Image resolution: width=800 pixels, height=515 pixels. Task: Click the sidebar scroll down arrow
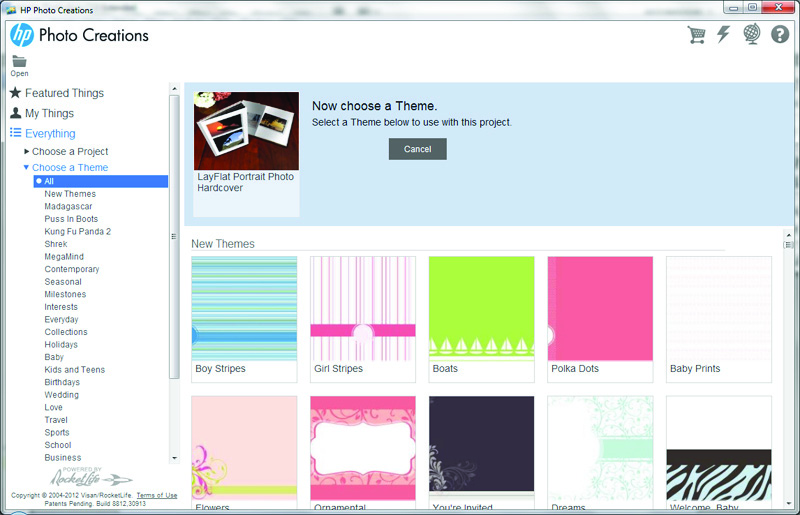tap(174, 458)
